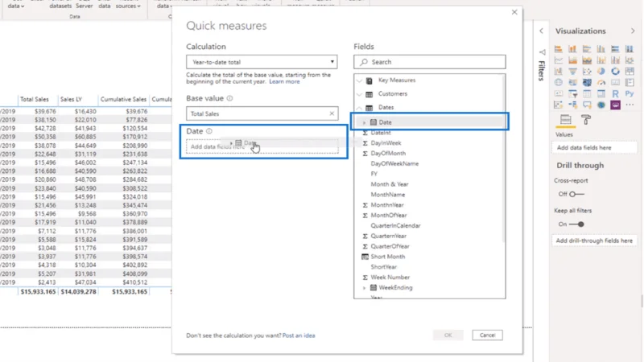This screenshot has height=362, width=644.
Task: Click Base value info icon
Action: [229, 98]
